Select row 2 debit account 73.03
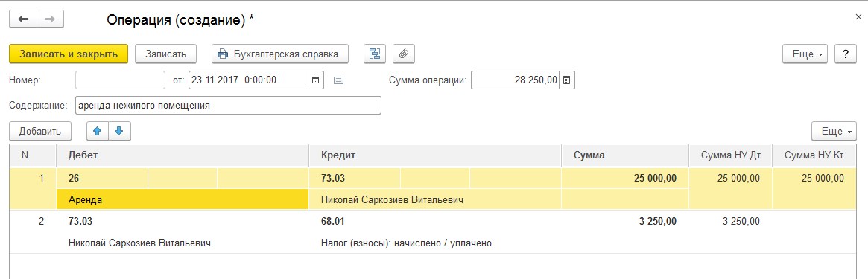This screenshot has width=868, height=279. pyautogui.click(x=80, y=222)
